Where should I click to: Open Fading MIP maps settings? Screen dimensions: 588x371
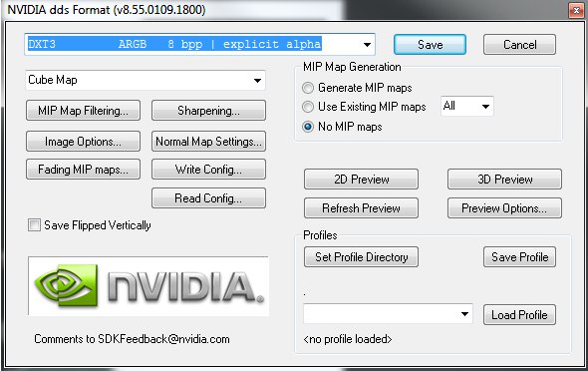coord(84,170)
